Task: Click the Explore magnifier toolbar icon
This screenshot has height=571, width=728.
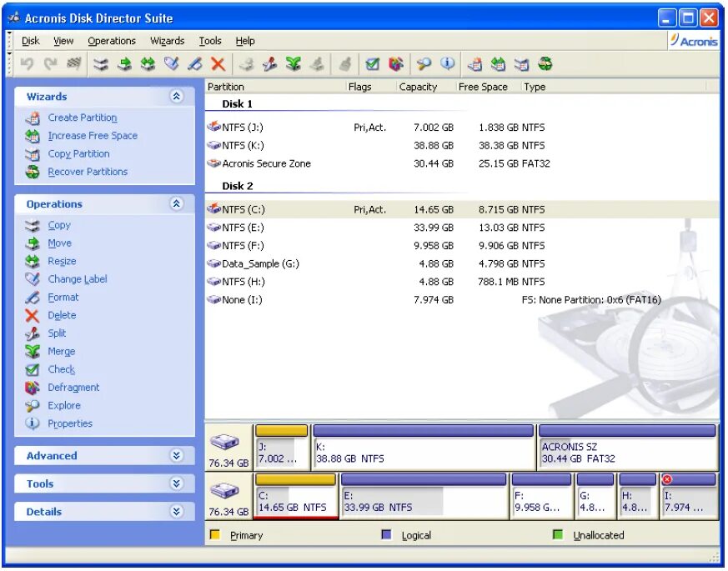Action: pyautogui.click(x=424, y=64)
